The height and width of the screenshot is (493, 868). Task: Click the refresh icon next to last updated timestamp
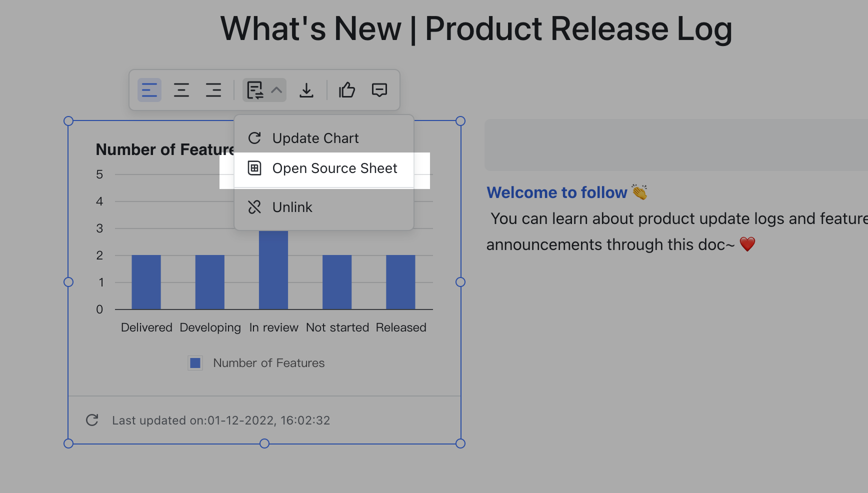click(92, 420)
